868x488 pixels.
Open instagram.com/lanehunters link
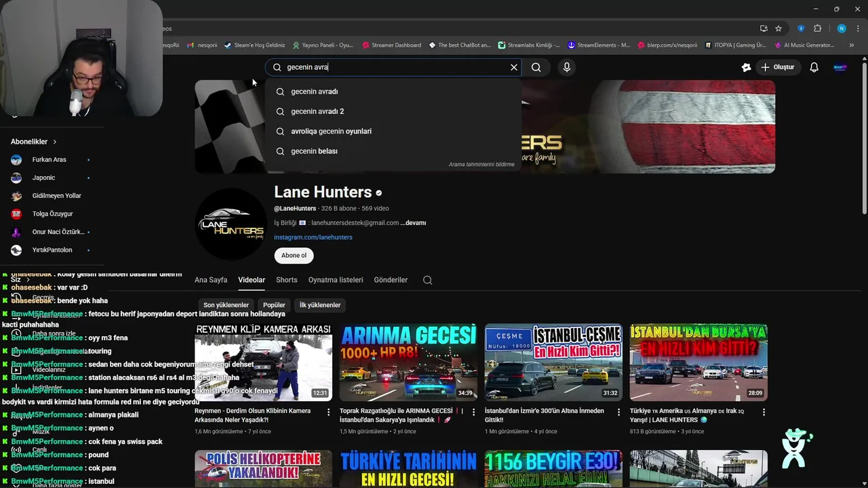(x=313, y=237)
